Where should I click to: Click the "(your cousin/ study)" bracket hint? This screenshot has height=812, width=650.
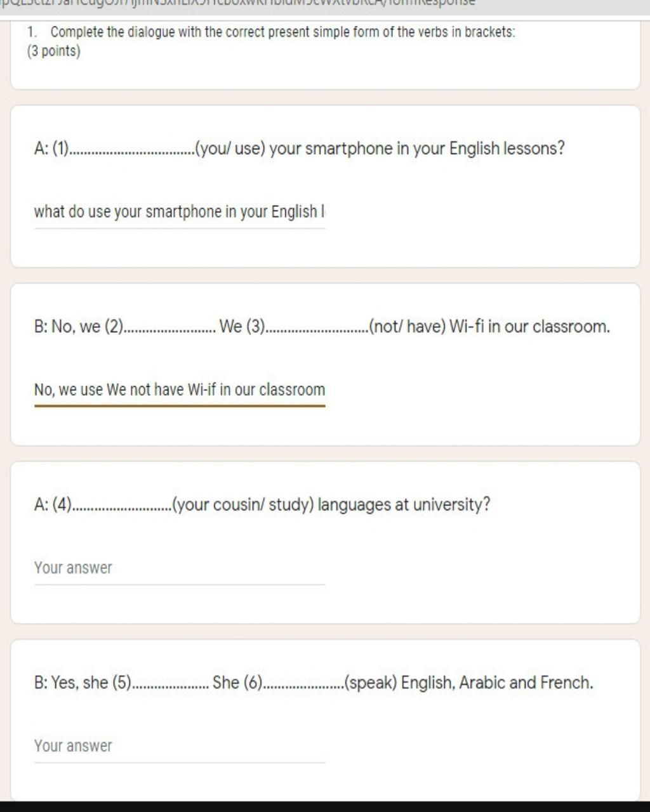(x=243, y=506)
